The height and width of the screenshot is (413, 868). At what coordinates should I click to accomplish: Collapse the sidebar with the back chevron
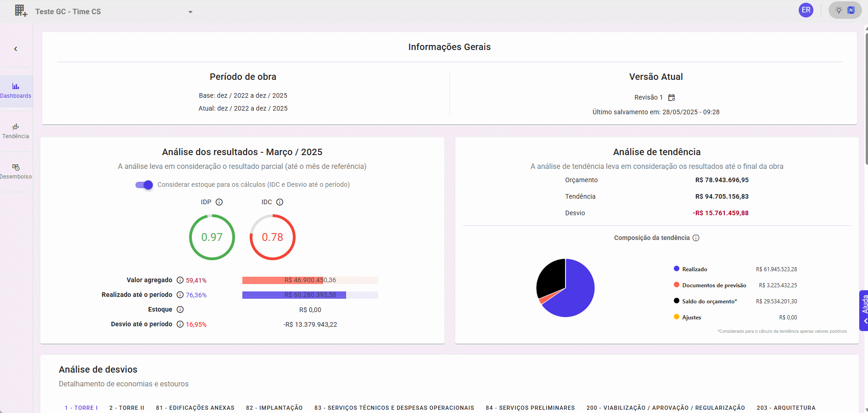[16, 49]
